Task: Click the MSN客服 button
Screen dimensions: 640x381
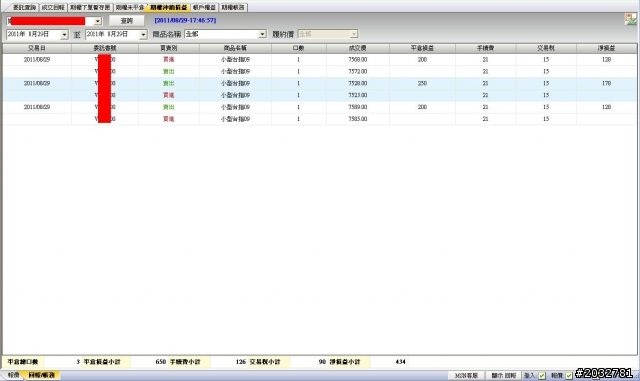Action: point(466,375)
